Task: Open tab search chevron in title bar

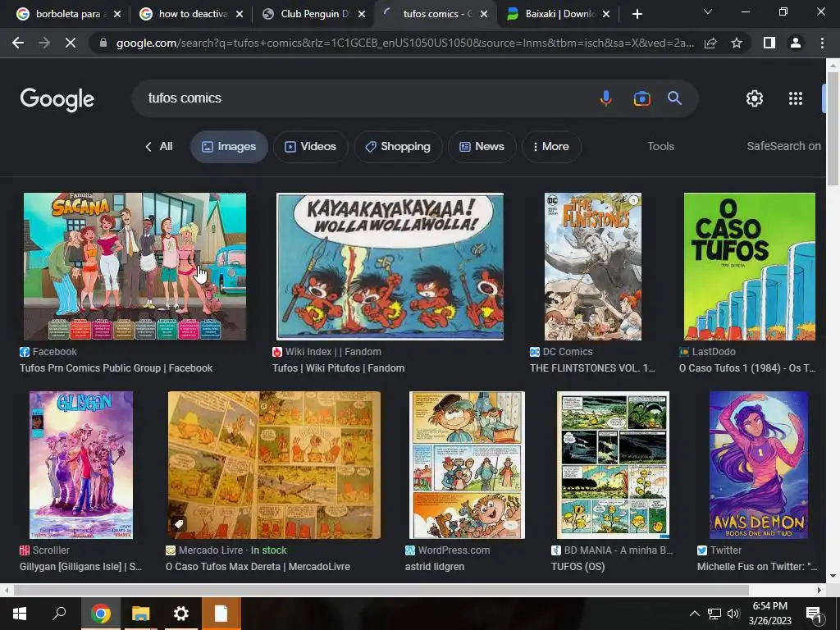Action: tap(708, 11)
